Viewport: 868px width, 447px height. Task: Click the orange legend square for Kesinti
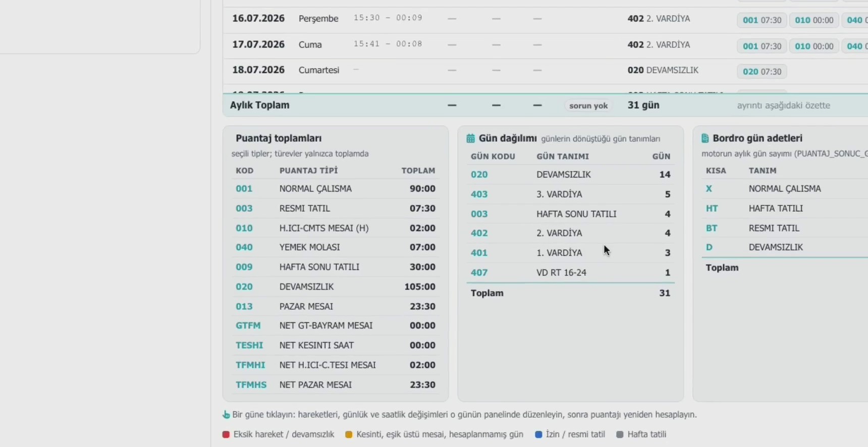click(x=348, y=434)
